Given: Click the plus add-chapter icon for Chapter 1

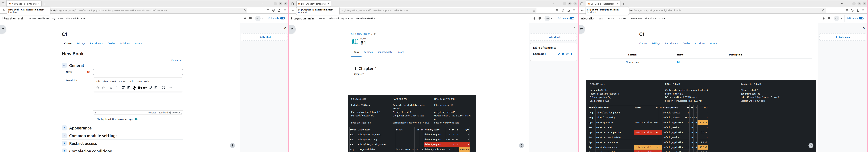Looking at the screenshot, I should (x=571, y=54).
